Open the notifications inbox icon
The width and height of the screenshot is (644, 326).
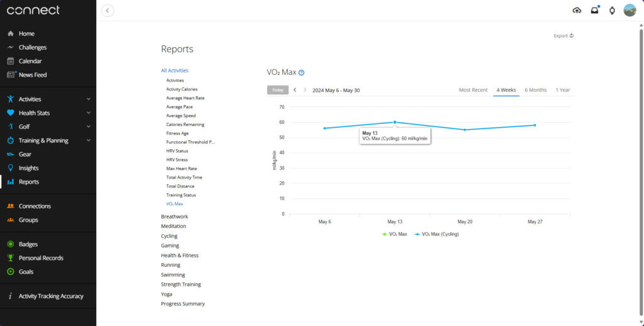click(x=595, y=11)
